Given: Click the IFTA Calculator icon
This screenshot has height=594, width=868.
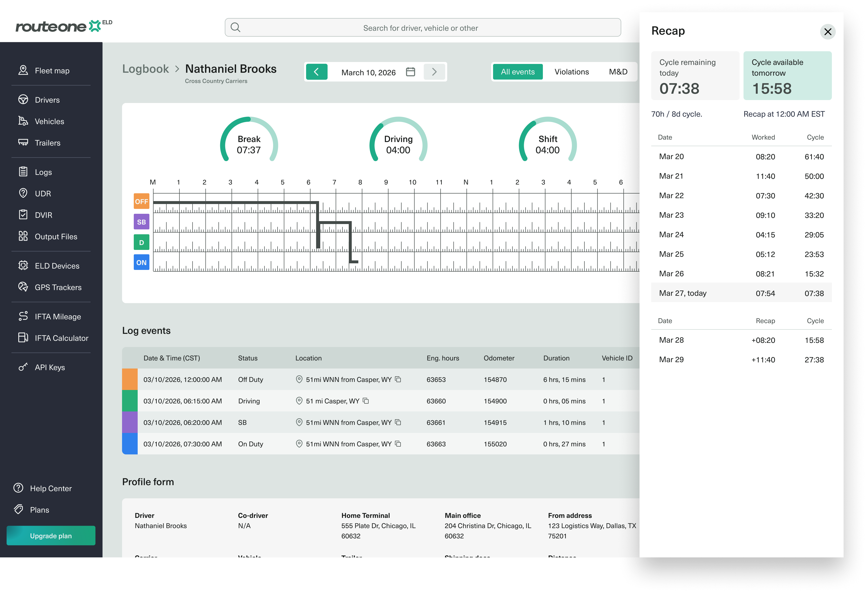Looking at the screenshot, I should 23,338.
